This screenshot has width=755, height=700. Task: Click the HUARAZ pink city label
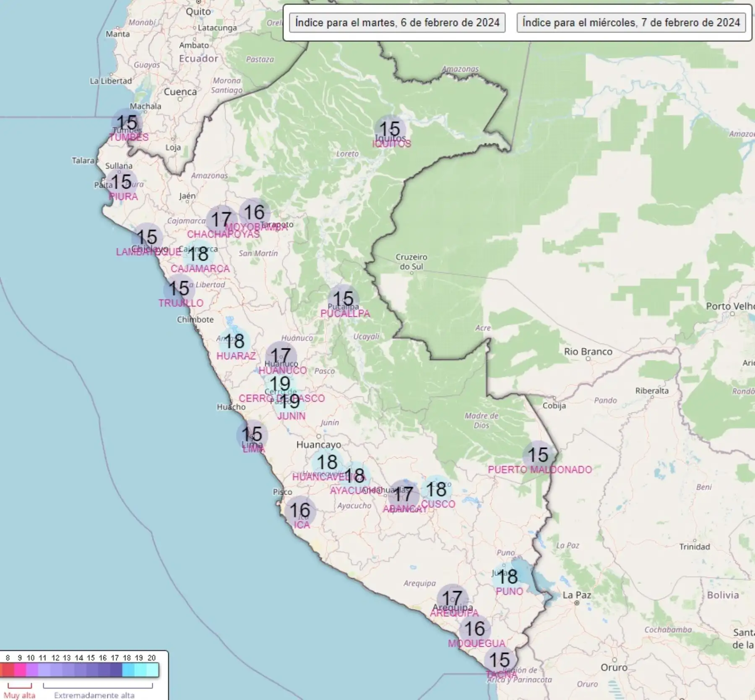[x=236, y=356]
